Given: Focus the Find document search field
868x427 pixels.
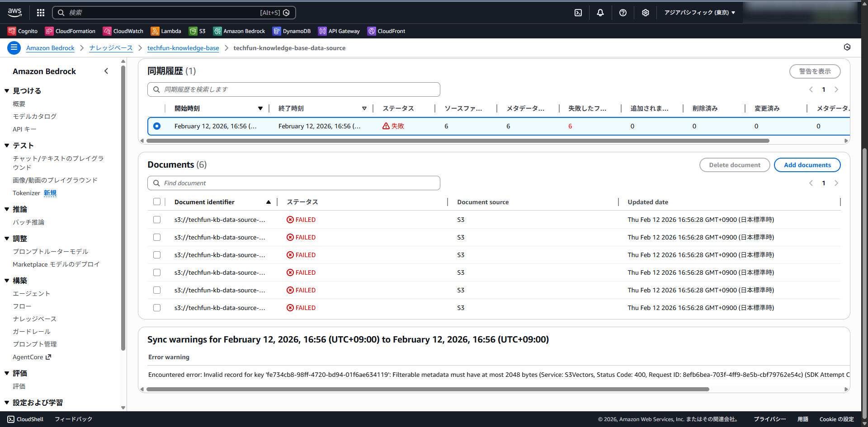Looking at the screenshot, I should (294, 183).
